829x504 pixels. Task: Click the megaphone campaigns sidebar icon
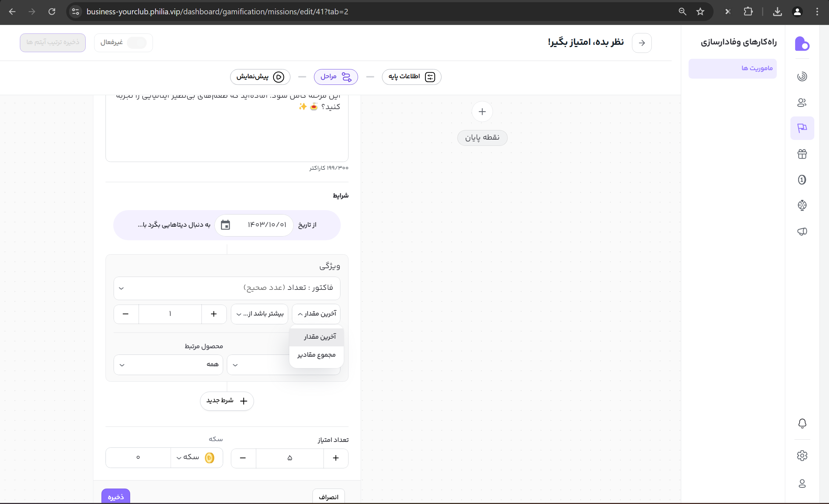[802, 231]
